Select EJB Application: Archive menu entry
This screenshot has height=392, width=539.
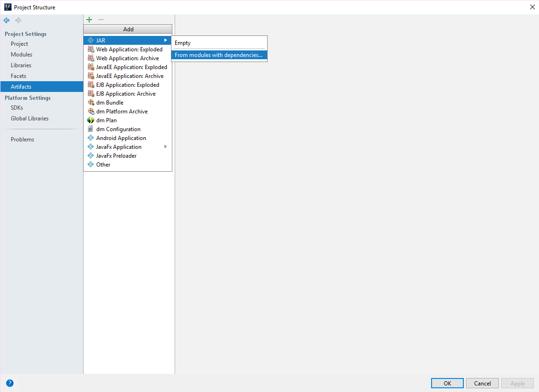click(x=128, y=93)
